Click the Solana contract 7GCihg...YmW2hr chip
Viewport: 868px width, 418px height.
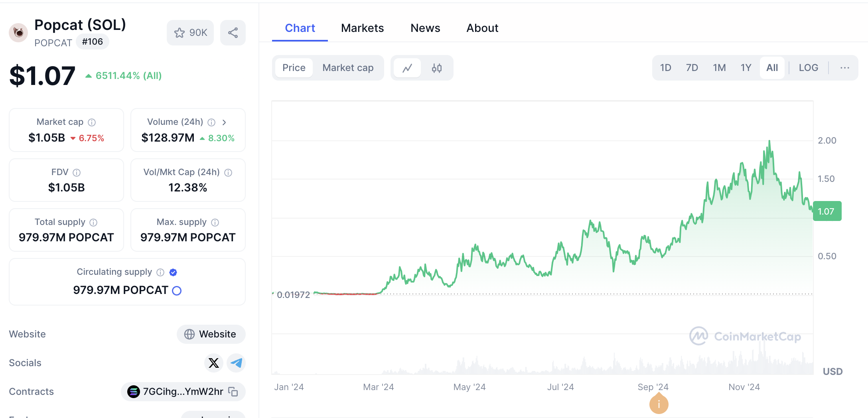point(183,392)
